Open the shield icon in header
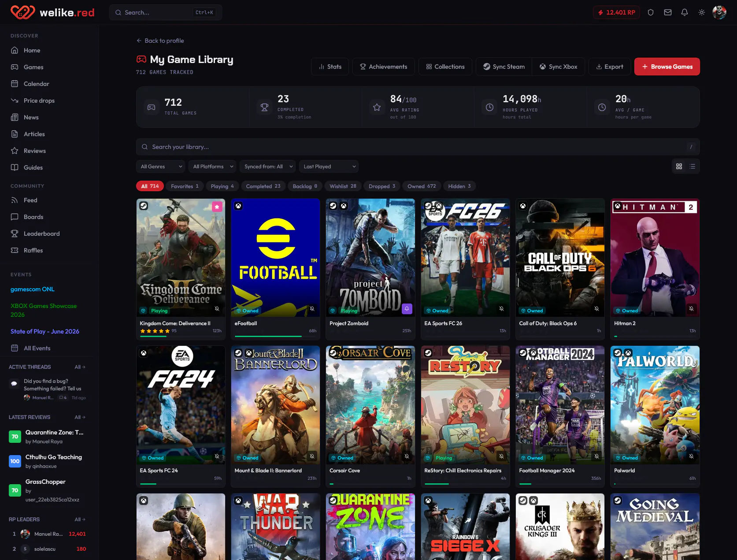 click(651, 12)
